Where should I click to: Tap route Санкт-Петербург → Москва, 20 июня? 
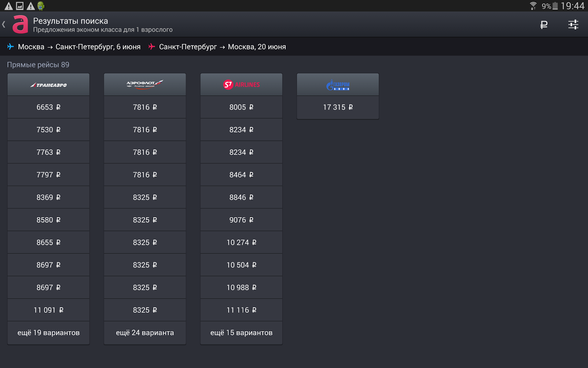point(222,47)
